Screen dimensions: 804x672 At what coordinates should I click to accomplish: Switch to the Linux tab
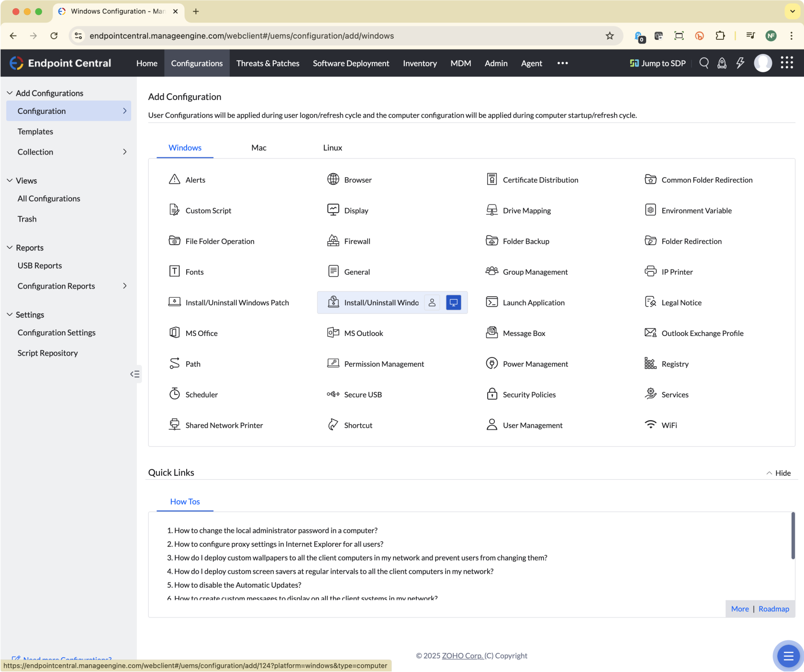333,147
